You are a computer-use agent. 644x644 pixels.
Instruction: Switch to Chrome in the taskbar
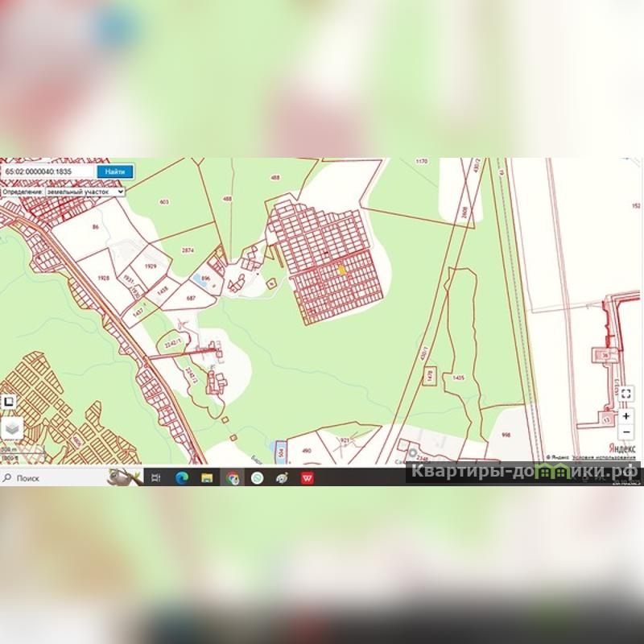[233, 478]
